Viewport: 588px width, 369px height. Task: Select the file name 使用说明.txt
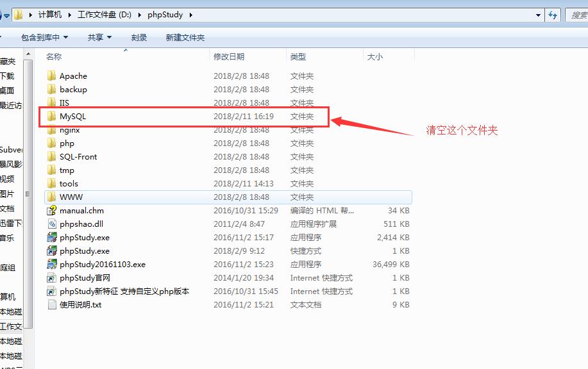(81, 305)
